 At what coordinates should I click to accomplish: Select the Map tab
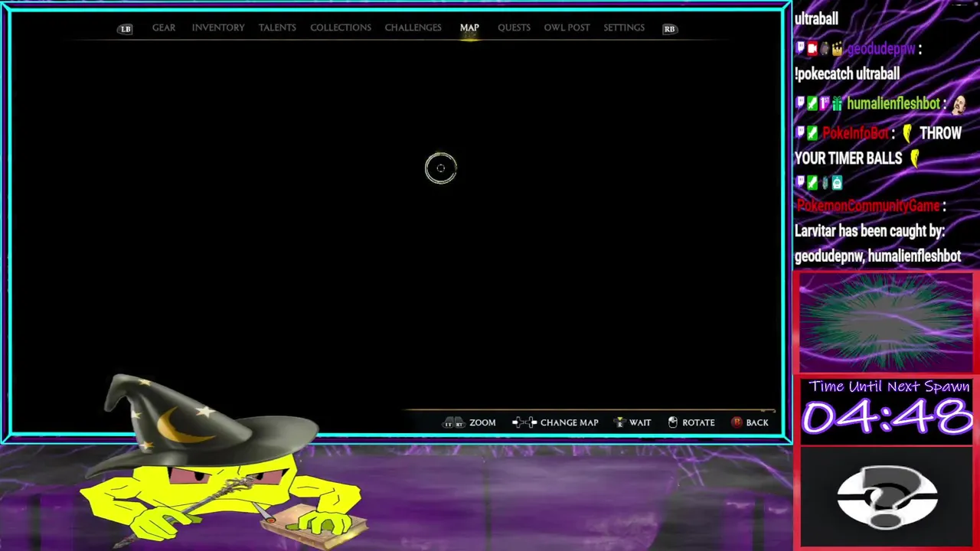(x=469, y=28)
